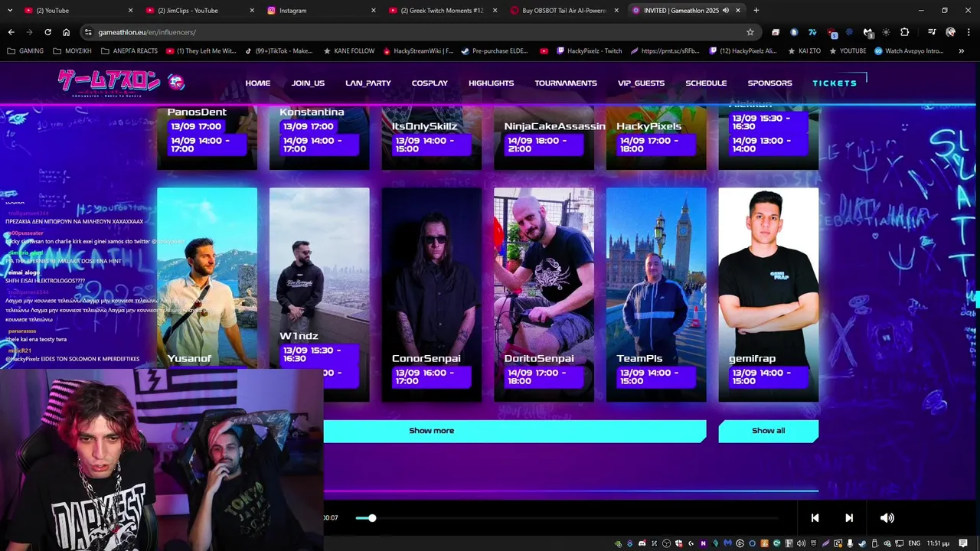
Task: Open the W1ndz influencer card
Action: (319, 295)
